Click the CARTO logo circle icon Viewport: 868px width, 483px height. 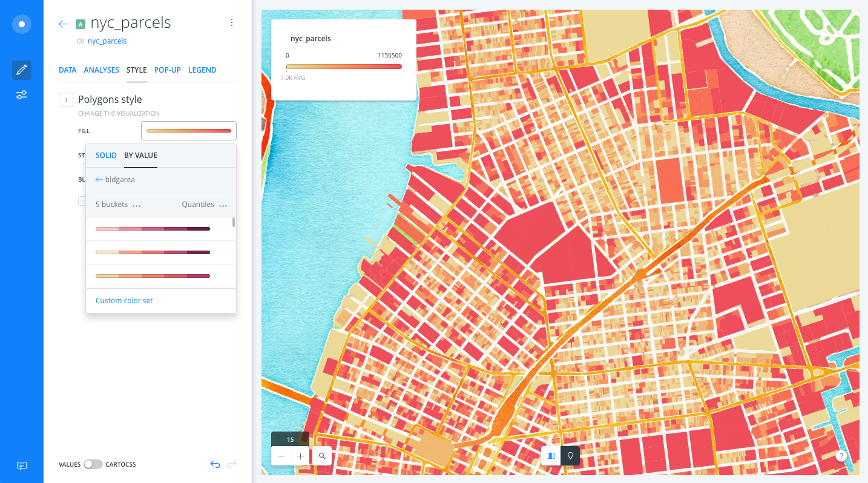(x=22, y=24)
